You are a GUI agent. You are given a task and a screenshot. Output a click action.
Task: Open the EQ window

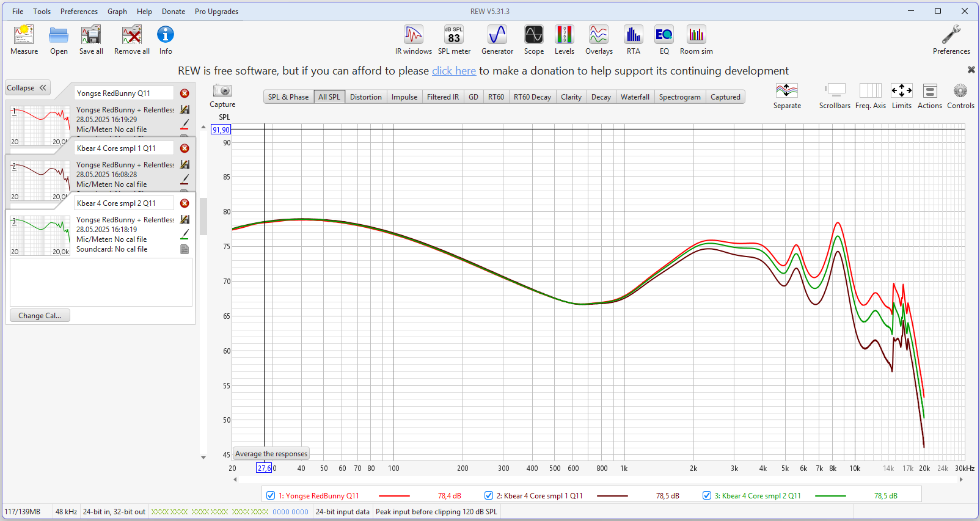pos(664,40)
